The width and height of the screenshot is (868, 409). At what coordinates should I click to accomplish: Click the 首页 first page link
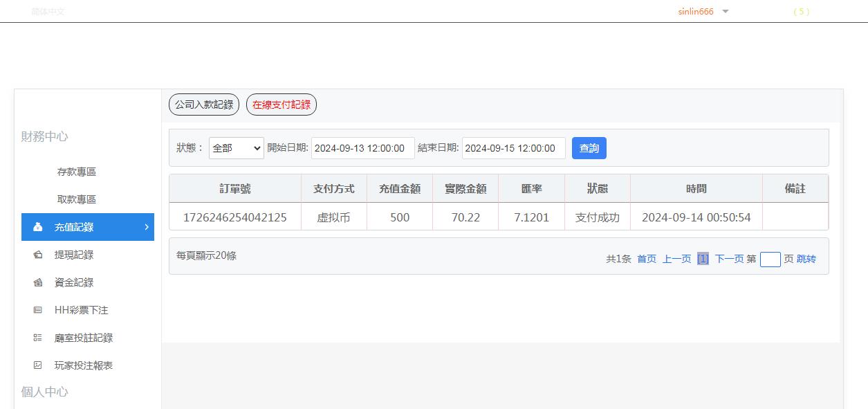click(645, 258)
